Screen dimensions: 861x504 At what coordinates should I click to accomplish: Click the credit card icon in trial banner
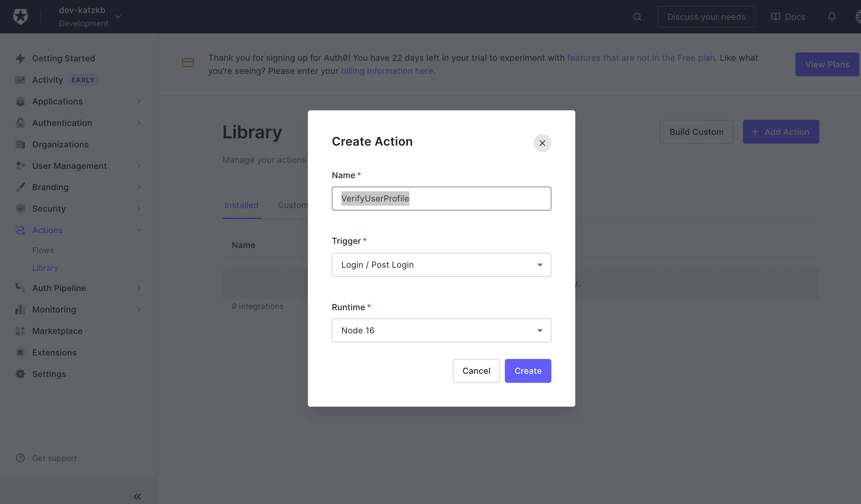tap(188, 62)
